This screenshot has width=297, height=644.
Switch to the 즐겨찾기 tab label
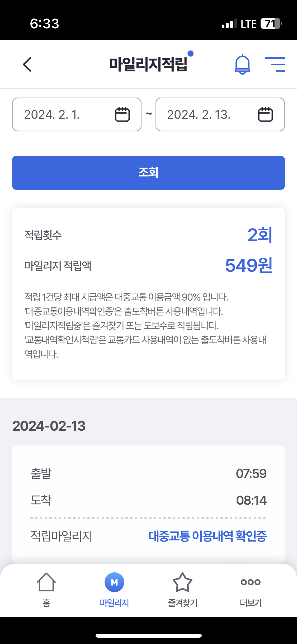tap(182, 603)
